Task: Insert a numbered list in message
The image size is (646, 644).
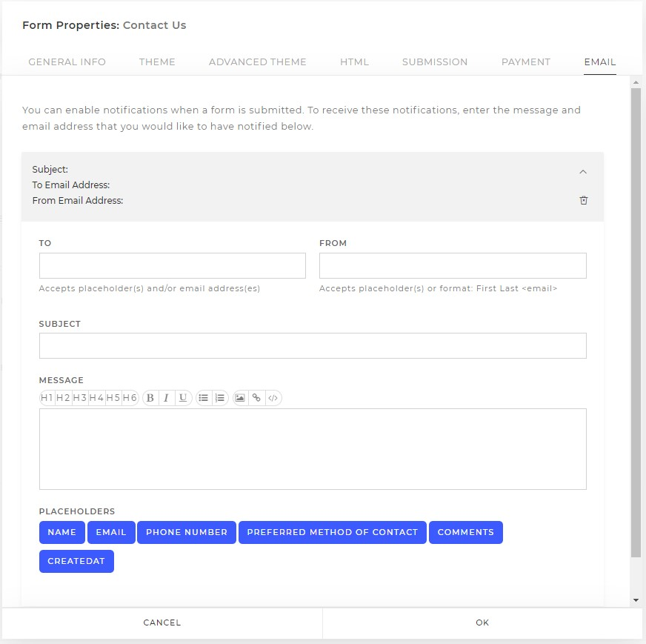Action: coord(220,398)
